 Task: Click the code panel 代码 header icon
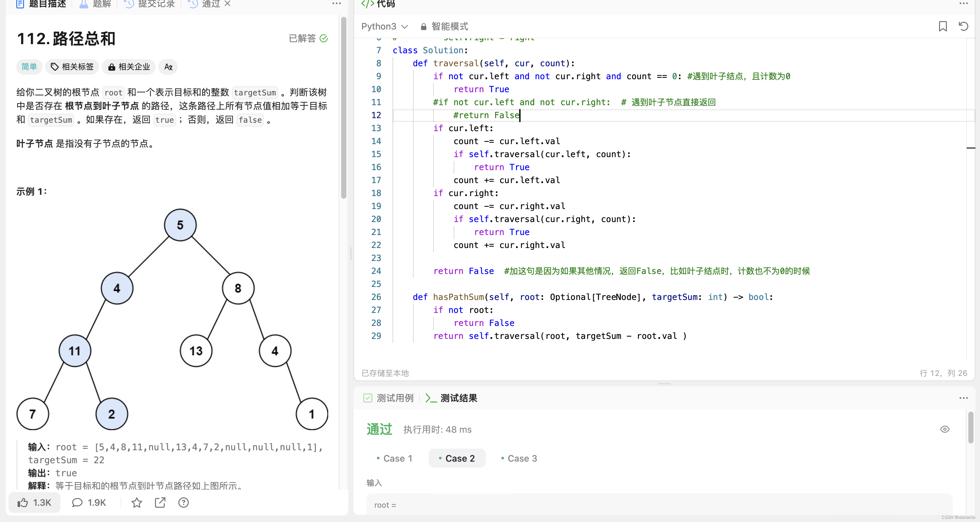[x=367, y=4]
